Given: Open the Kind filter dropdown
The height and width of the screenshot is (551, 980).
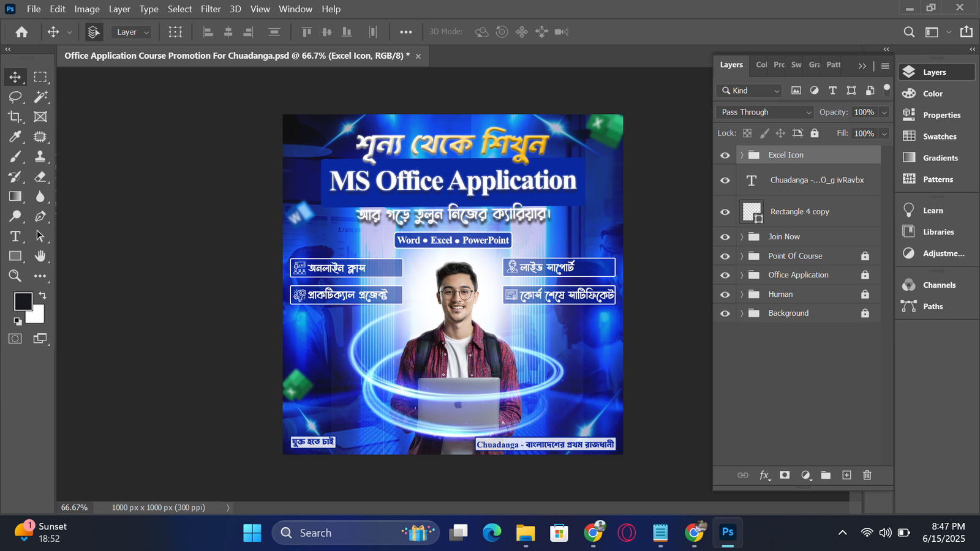Looking at the screenshot, I should point(750,91).
